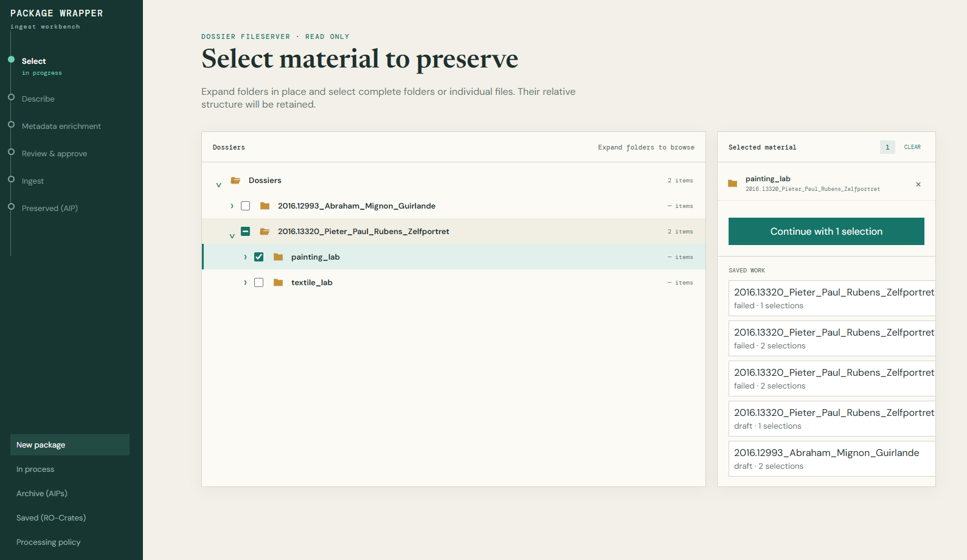Viewport: 967px width, 560px height.
Task: Click folder icon for Abraham_Mignon_Guirlande
Action: coord(265,206)
